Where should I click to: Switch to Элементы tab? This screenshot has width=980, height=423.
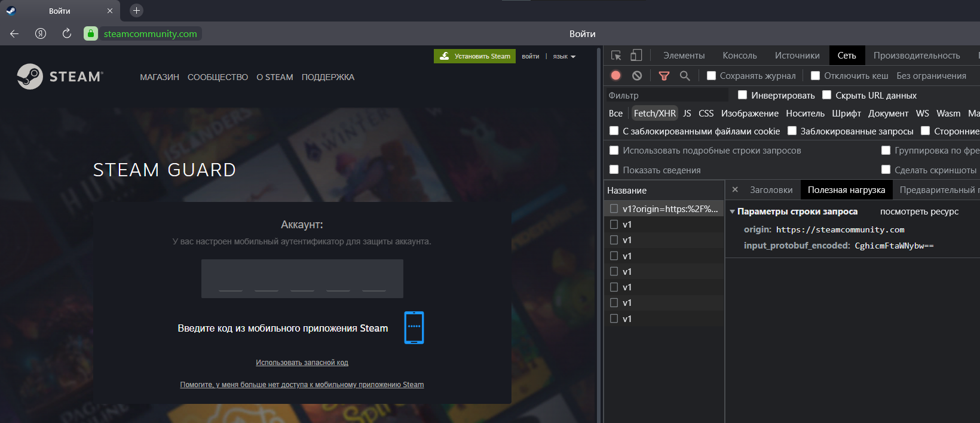click(684, 56)
